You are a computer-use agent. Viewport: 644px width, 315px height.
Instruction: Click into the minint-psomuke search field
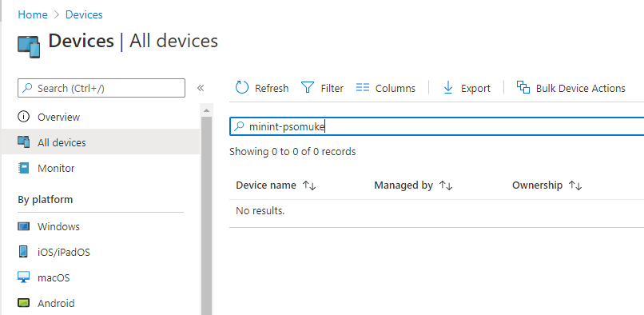click(436, 126)
